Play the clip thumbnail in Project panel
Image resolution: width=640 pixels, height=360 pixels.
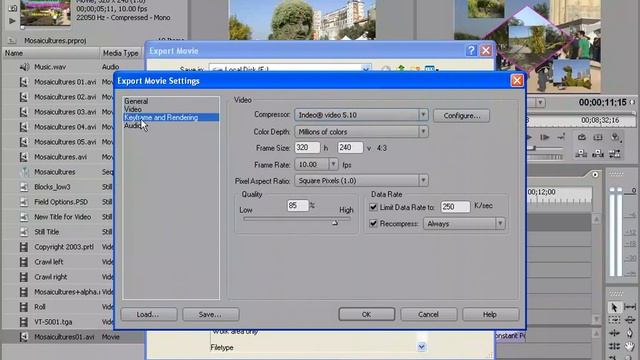coord(12,20)
